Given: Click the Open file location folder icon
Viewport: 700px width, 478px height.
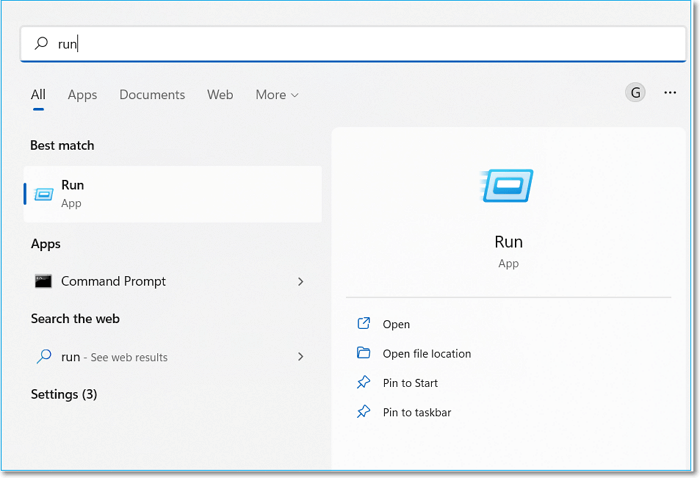Looking at the screenshot, I should tap(363, 353).
